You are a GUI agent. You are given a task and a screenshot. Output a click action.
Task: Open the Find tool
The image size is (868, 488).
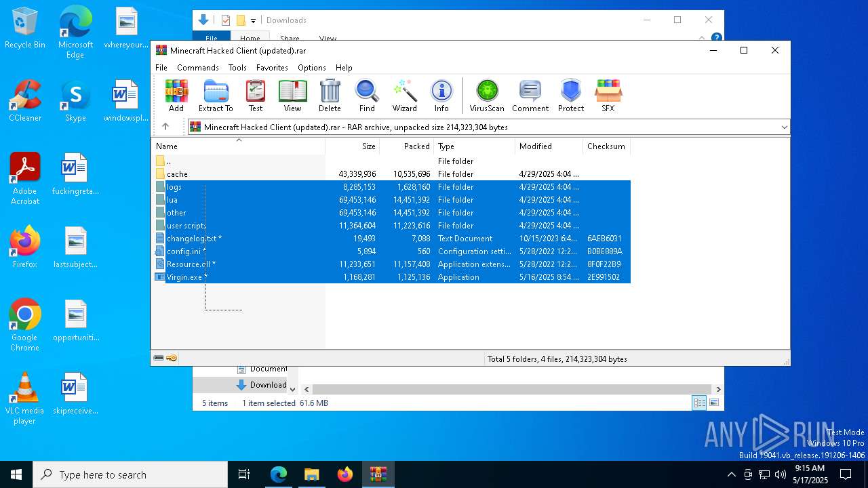[367, 96]
